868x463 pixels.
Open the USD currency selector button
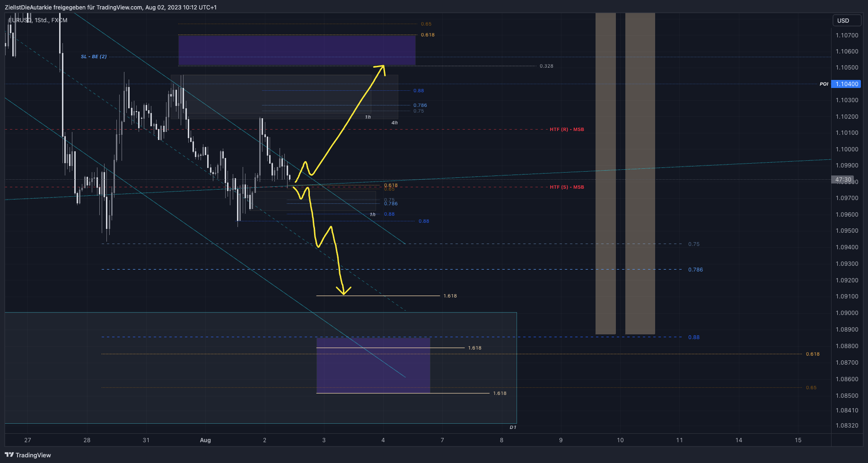coord(847,20)
